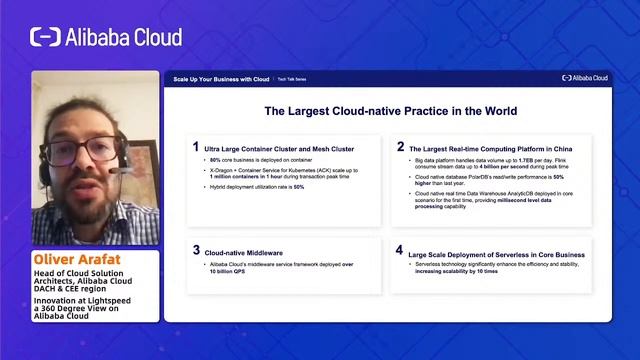Screen dimensions: 640x360
Task: Click heading 'Large Scale Deployment of Serverless in Core Business'
Action: tap(496, 255)
